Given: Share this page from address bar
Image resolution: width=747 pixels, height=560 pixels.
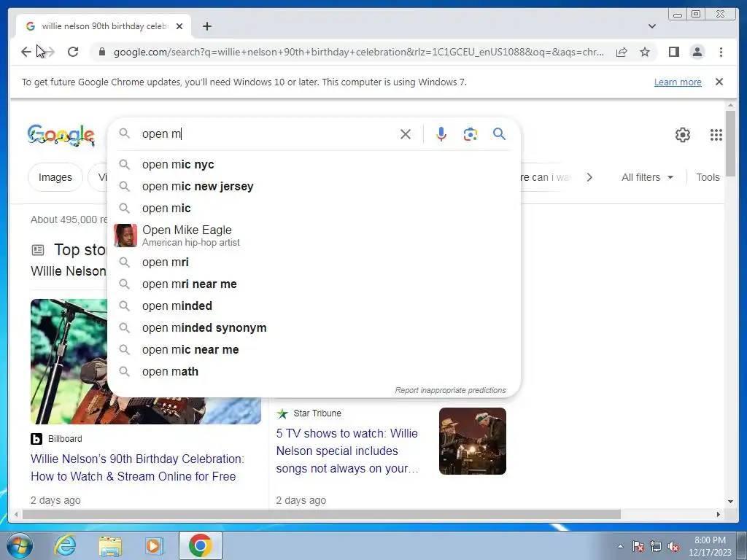Looking at the screenshot, I should [x=622, y=52].
